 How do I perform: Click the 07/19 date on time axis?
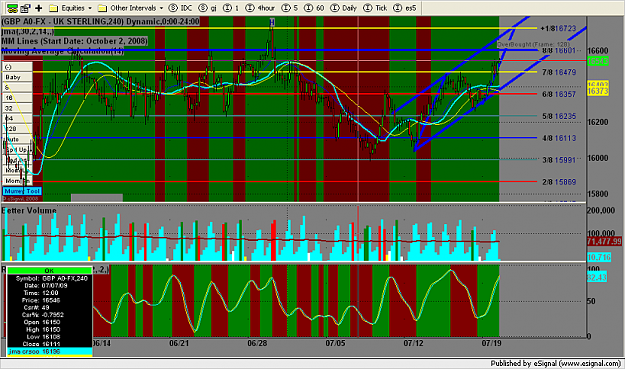tap(491, 343)
